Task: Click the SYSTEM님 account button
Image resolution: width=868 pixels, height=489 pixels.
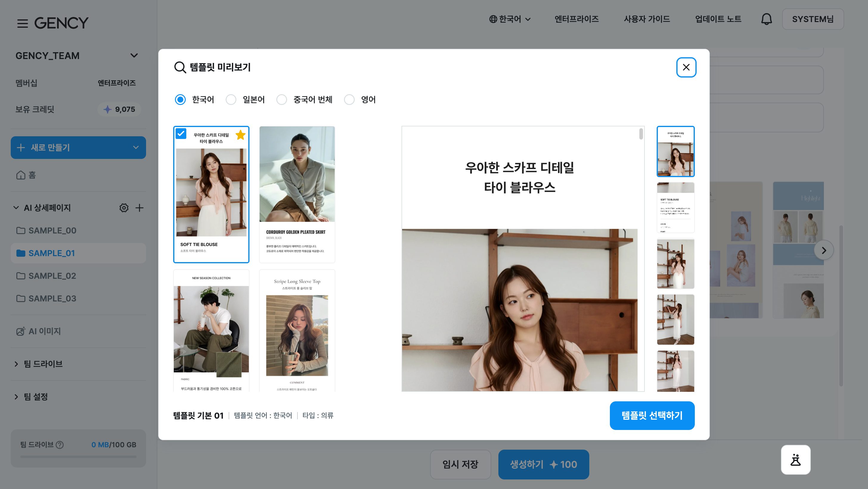Action: pyautogui.click(x=813, y=19)
